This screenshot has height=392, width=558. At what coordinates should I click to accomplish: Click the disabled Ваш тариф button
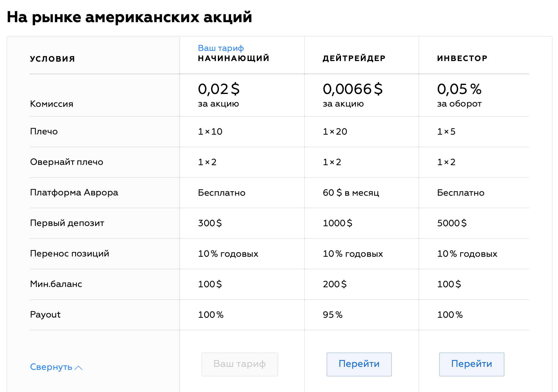pos(239,364)
